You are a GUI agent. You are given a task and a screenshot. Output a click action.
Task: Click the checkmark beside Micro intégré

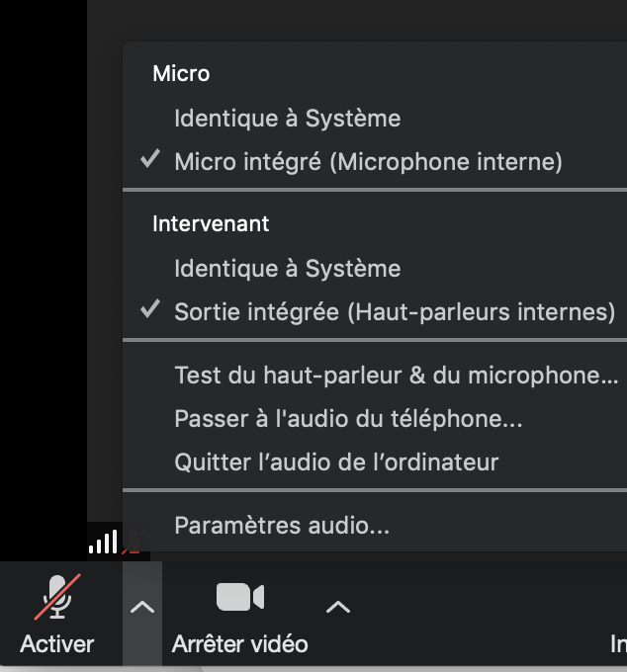[150, 160]
